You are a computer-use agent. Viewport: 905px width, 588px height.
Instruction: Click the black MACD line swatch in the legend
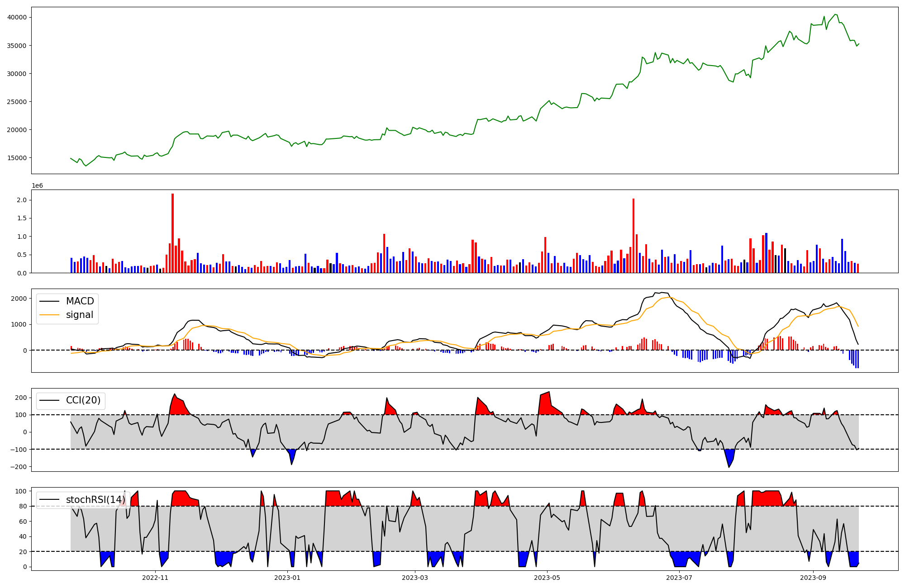pyautogui.click(x=50, y=301)
